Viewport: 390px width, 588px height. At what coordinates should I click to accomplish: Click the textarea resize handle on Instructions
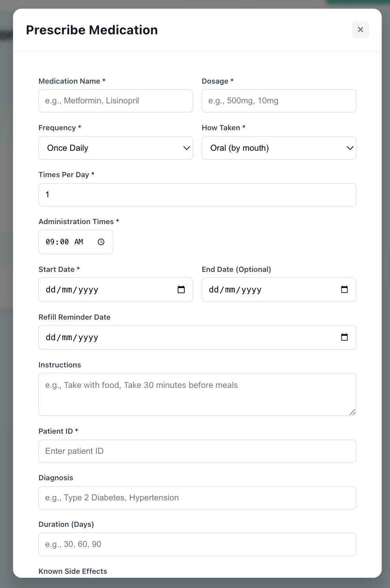point(352,412)
